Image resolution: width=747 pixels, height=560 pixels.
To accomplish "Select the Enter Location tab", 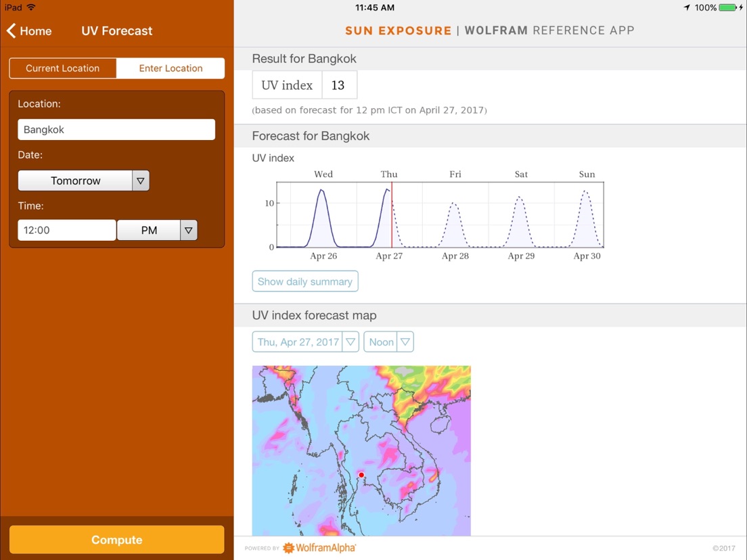I will (171, 68).
